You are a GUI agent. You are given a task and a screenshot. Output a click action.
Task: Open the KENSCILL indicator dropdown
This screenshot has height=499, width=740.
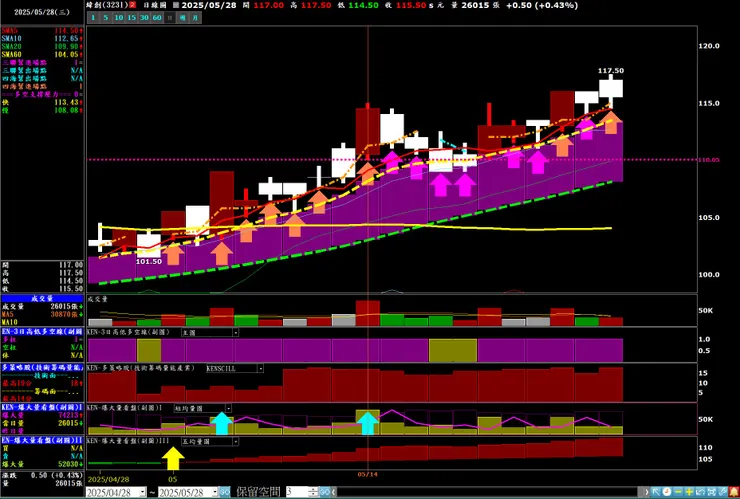pos(235,368)
